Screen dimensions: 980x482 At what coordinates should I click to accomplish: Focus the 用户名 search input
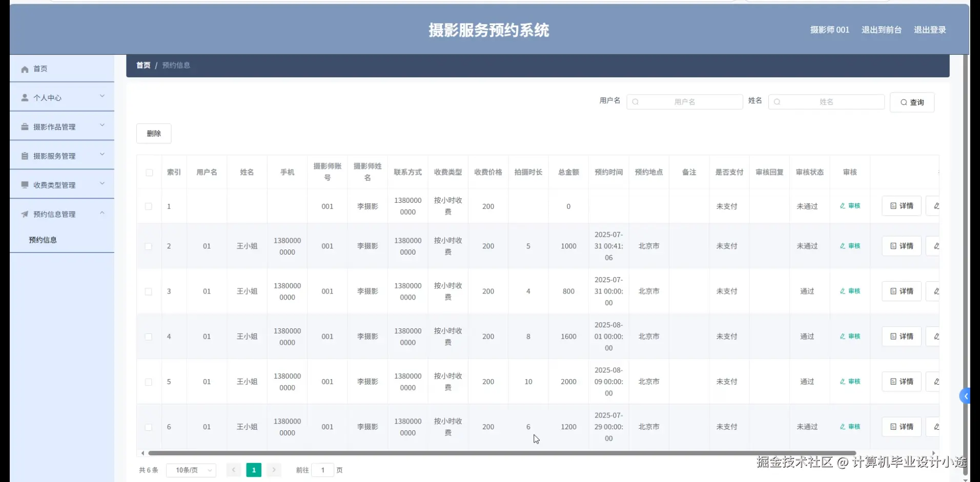pyautogui.click(x=685, y=102)
